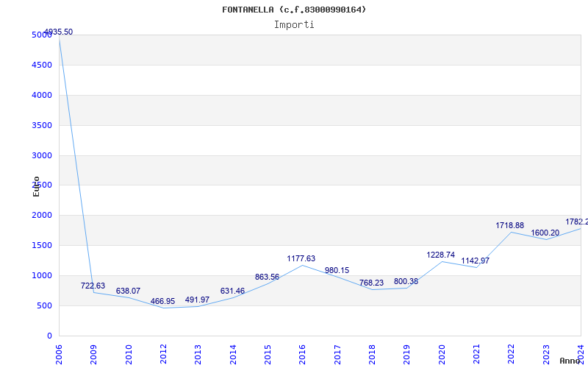Click the 2020 x-axis year label
Screen dimensions: 588x368
click(x=442, y=355)
